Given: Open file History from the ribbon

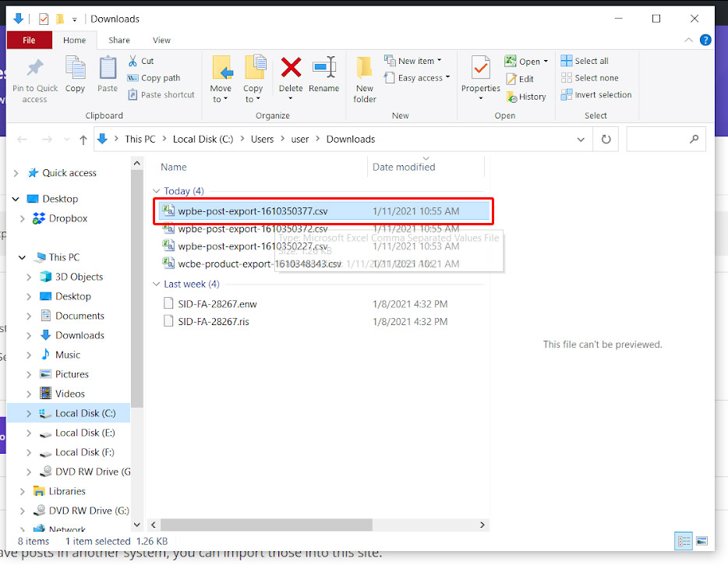Looking at the screenshot, I should point(526,97).
